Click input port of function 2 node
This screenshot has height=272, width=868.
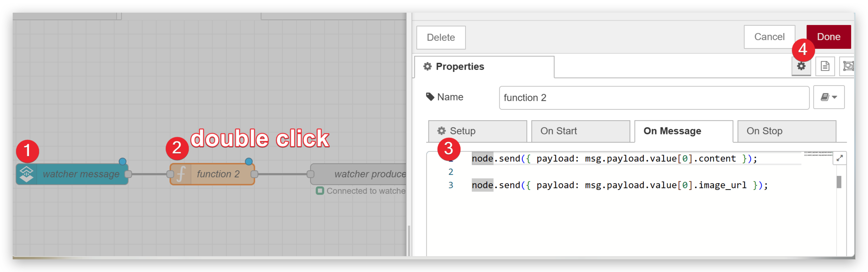point(170,174)
